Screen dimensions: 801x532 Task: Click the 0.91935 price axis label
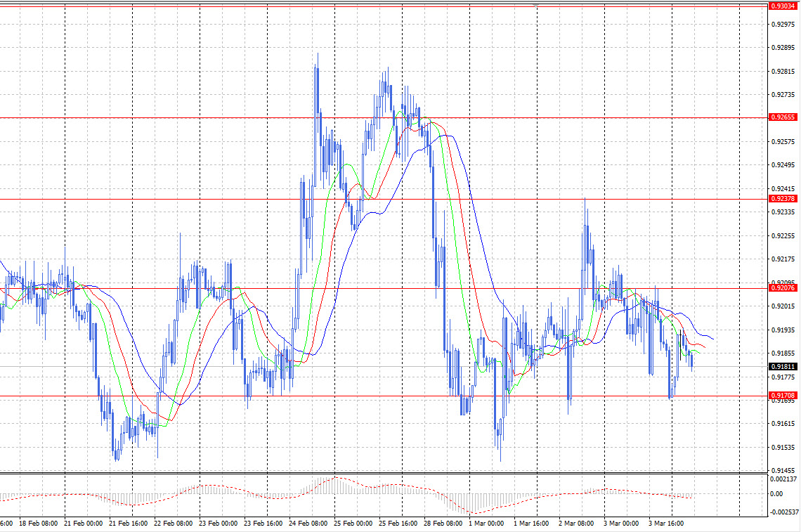click(783, 330)
